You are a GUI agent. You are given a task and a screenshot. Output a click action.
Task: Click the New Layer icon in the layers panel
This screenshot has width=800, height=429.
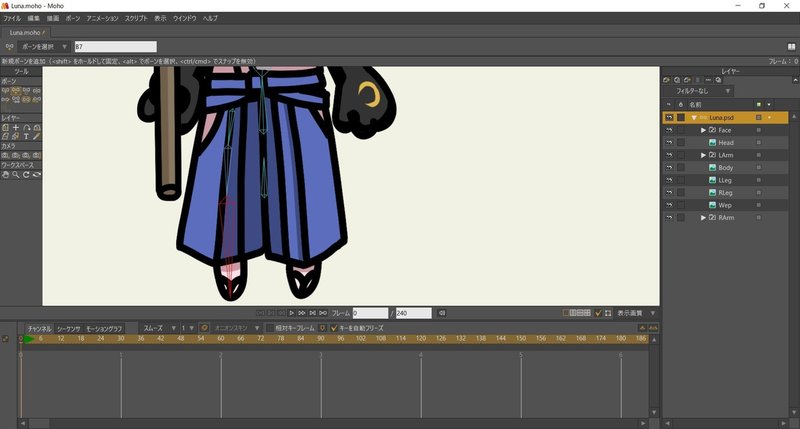click(x=666, y=80)
